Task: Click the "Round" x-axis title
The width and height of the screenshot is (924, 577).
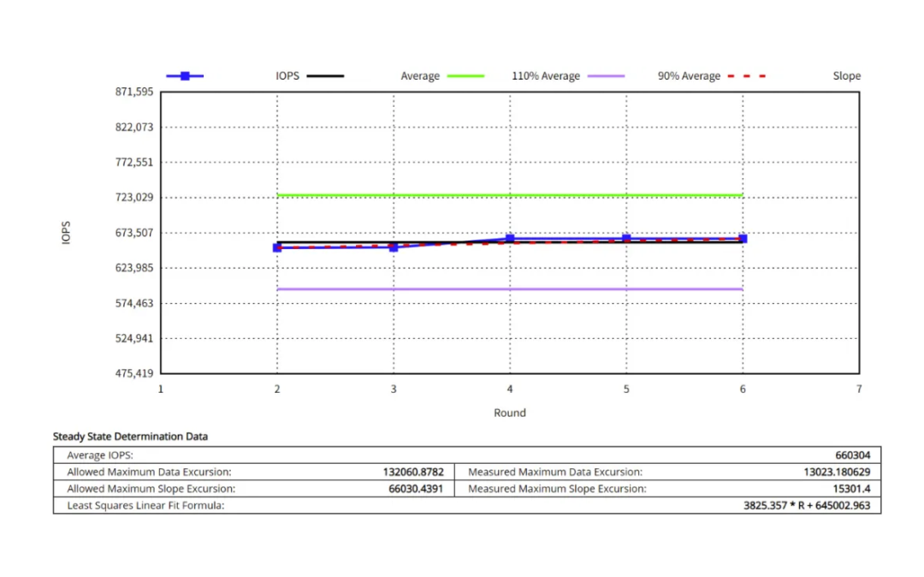Action: (510, 413)
